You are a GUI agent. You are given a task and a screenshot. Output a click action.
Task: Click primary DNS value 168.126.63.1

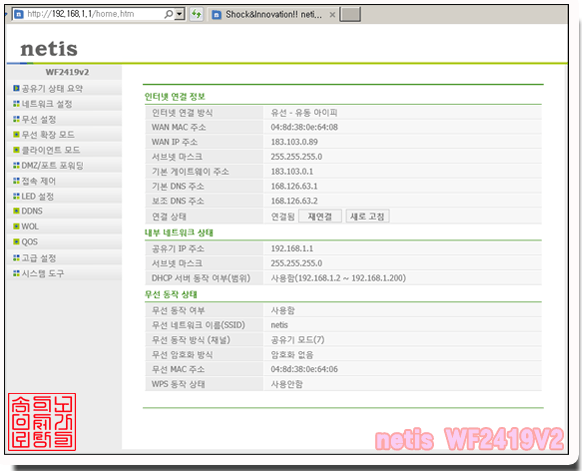click(294, 186)
